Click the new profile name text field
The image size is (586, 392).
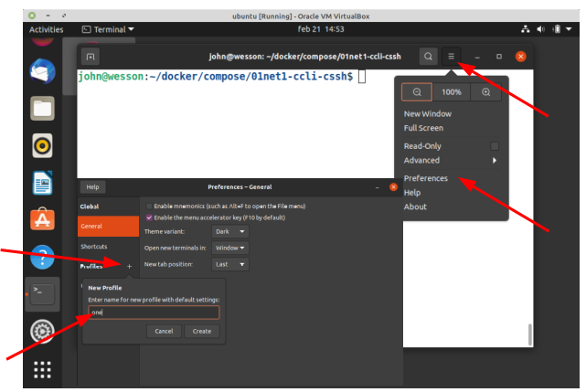pos(153,313)
